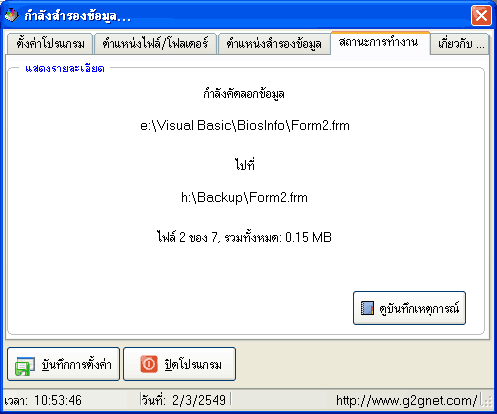The width and height of the screenshot is (497, 414).
Task: Click the h:\Backup\Form2.frm destination text
Action: (x=244, y=197)
